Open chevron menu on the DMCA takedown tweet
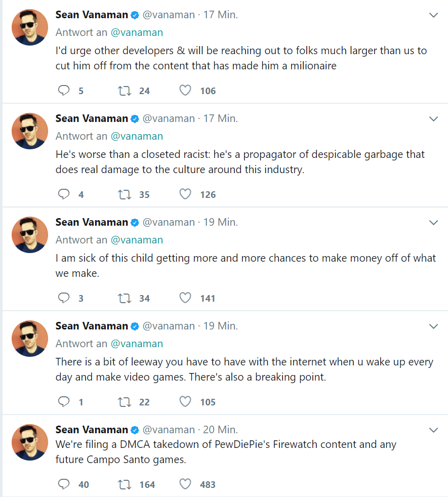The width and height of the screenshot is (448, 497). coord(433,430)
